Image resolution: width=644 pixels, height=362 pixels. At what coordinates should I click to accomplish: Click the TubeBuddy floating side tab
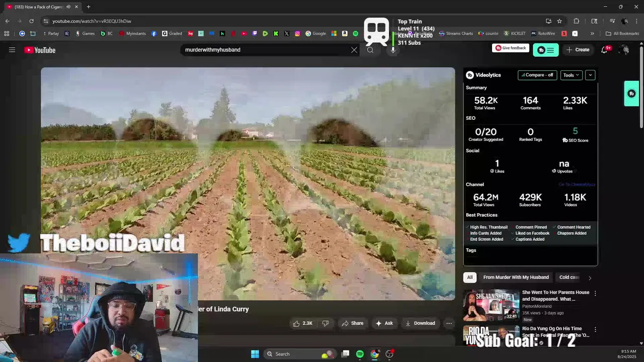[631, 94]
